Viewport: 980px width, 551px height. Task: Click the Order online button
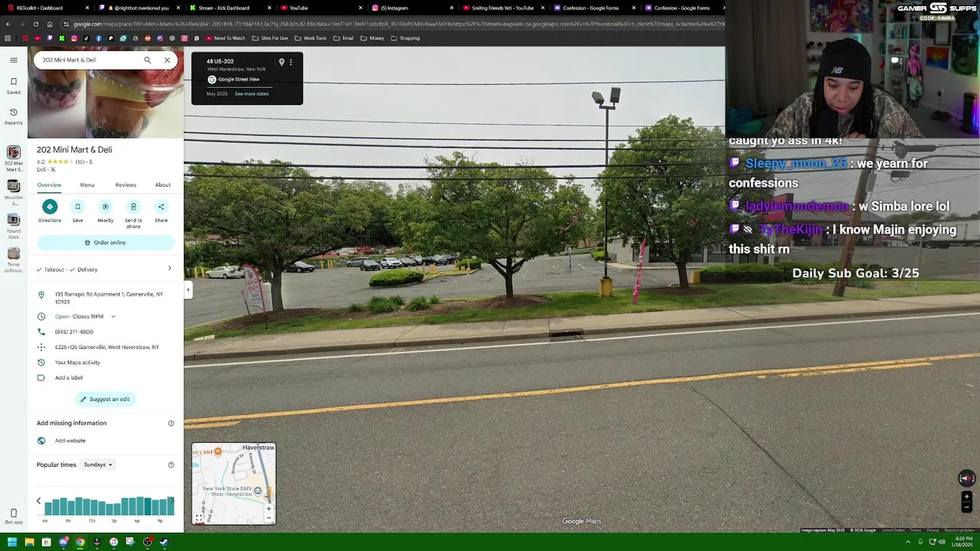pos(106,243)
